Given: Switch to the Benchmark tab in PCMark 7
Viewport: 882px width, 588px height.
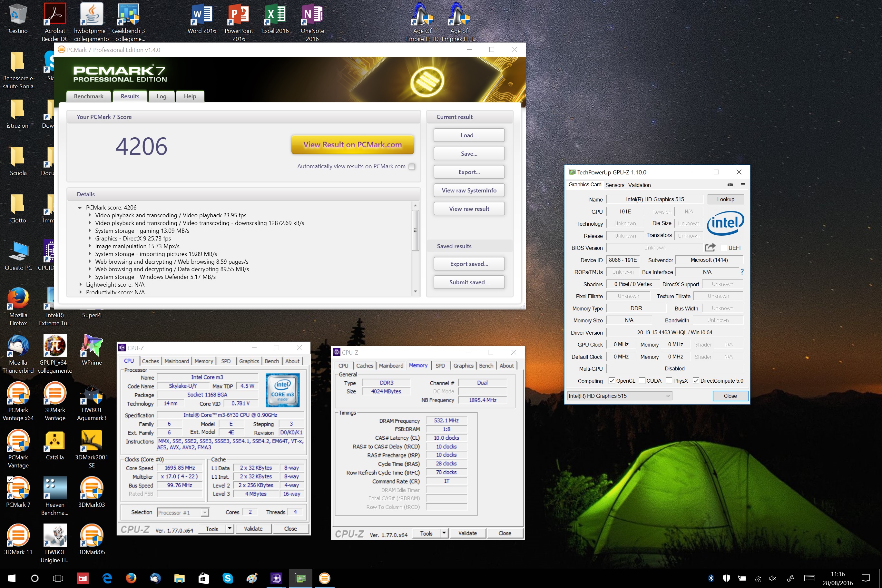Looking at the screenshot, I should tap(89, 96).
